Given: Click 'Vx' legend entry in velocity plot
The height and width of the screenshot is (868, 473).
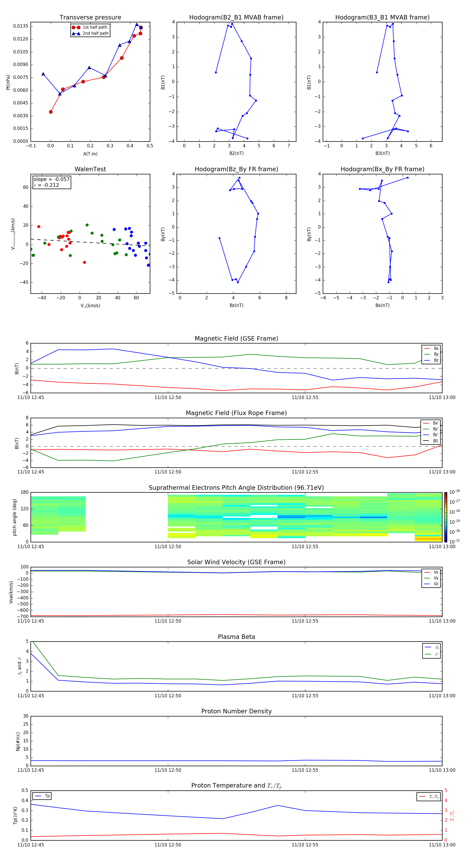Looking at the screenshot, I should [431, 572].
